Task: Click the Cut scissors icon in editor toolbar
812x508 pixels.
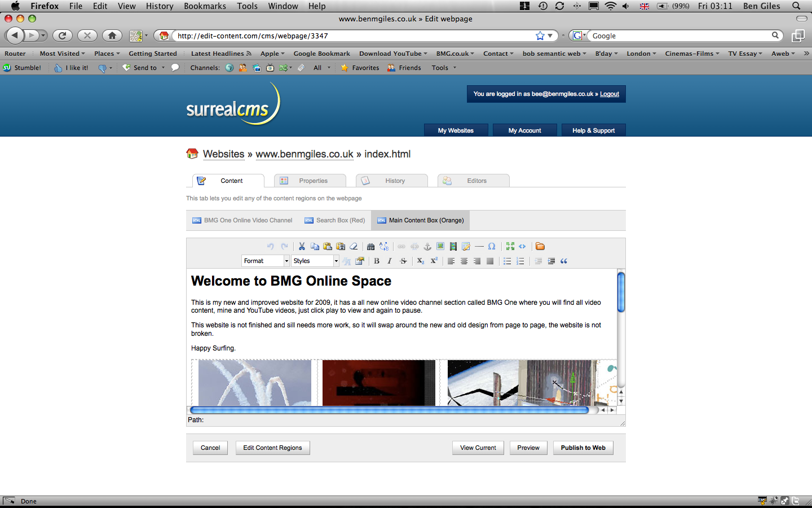Action: [x=302, y=246]
